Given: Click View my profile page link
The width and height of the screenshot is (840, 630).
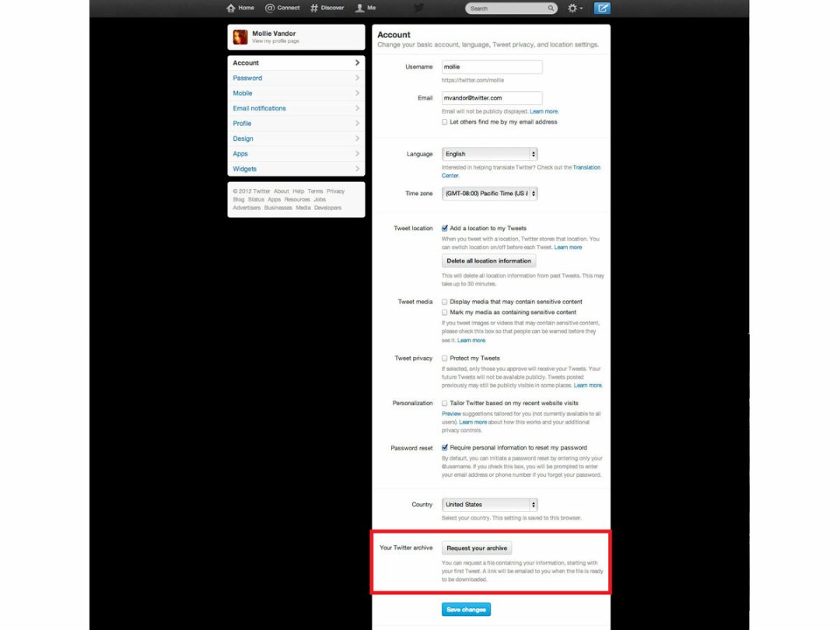Looking at the screenshot, I should click(276, 41).
